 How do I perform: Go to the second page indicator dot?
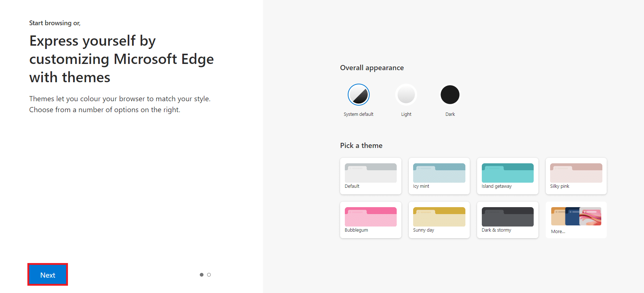pos(209,275)
